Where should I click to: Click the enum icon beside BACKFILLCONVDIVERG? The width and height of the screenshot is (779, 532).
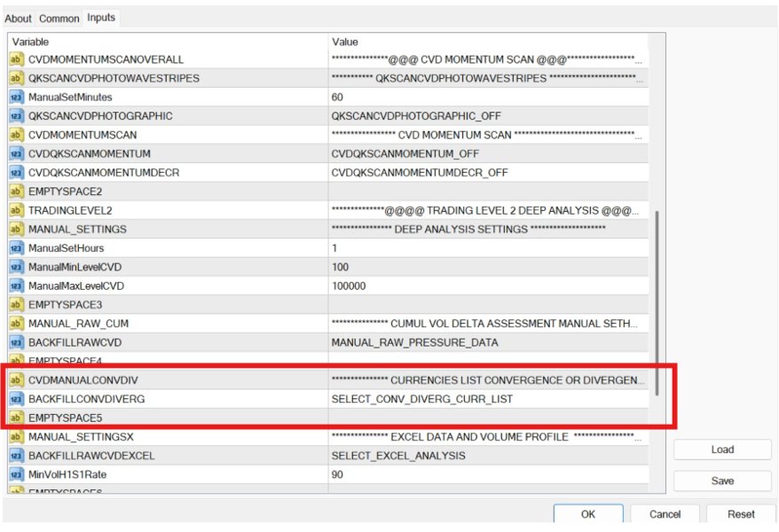point(16,399)
